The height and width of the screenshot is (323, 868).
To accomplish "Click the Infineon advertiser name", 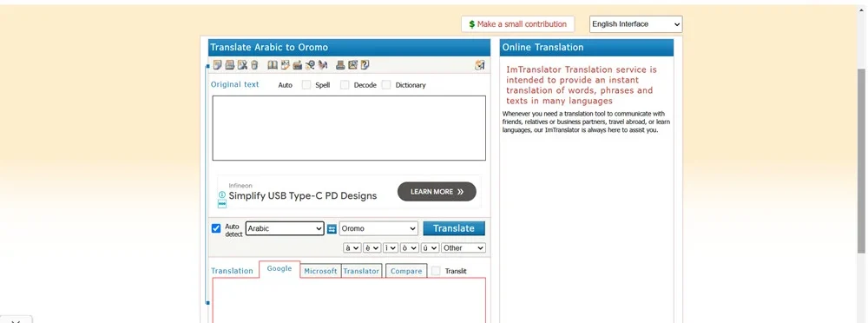I will 240,186.
